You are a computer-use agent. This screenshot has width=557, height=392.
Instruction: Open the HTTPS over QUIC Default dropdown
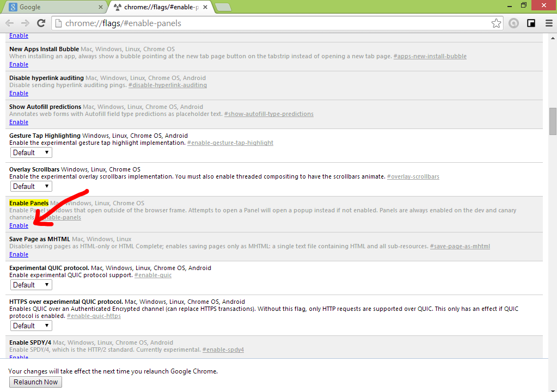pos(31,326)
